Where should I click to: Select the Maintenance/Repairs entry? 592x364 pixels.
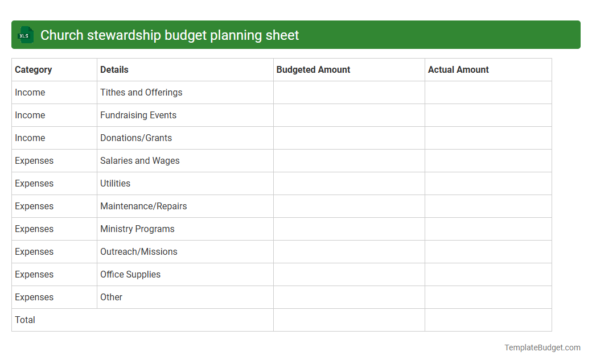point(144,206)
